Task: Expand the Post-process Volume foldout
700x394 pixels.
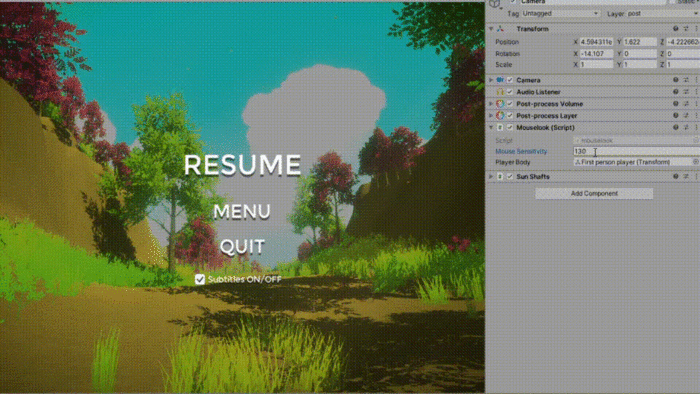Action: coord(491,104)
